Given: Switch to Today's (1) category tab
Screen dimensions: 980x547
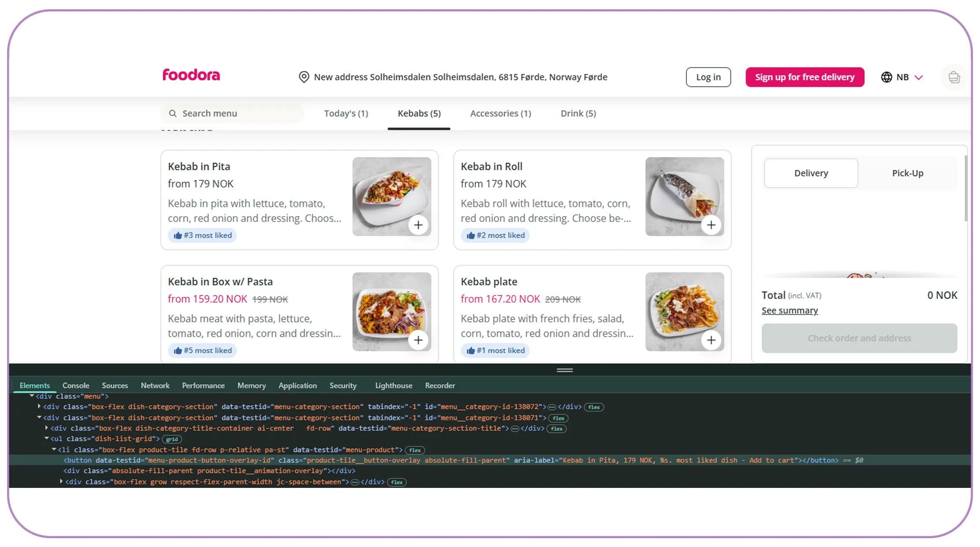Looking at the screenshot, I should [x=346, y=113].
